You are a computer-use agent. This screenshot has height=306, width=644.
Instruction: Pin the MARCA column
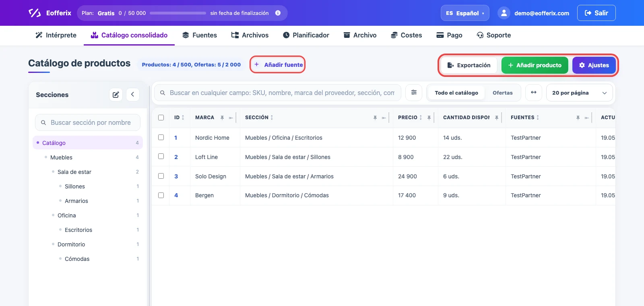[222, 118]
